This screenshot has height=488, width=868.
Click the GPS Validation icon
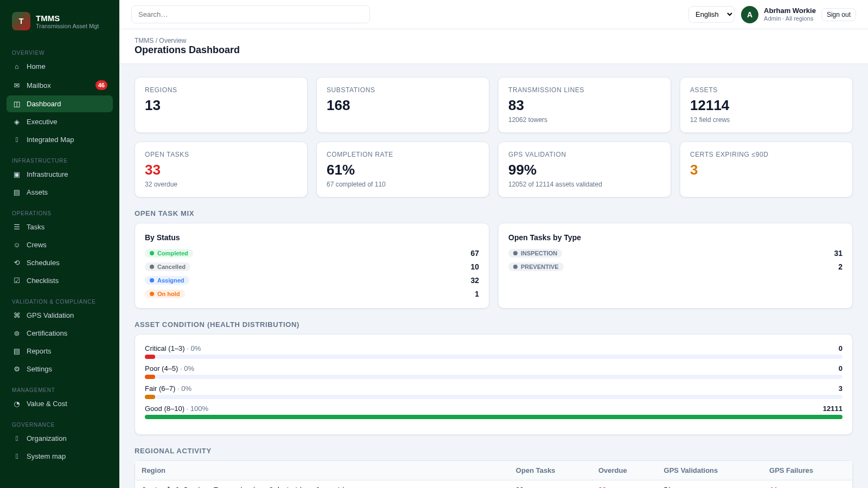tap(17, 316)
